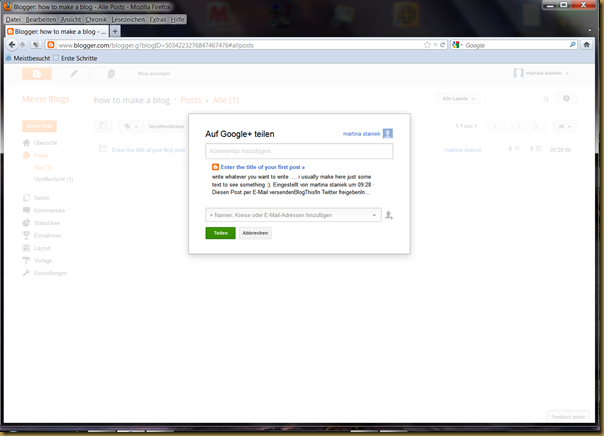This screenshot has height=436, width=604.
Task: Open the Erste Schritte bookmark
Action: pyautogui.click(x=75, y=58)
